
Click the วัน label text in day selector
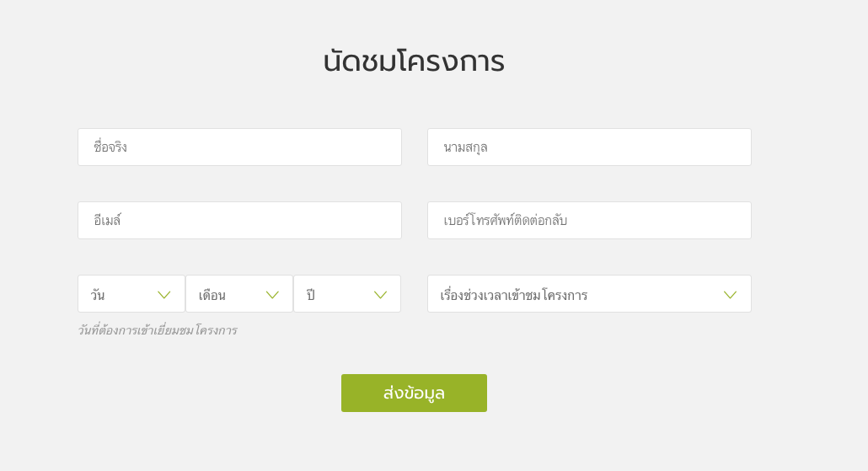(98, 295)
